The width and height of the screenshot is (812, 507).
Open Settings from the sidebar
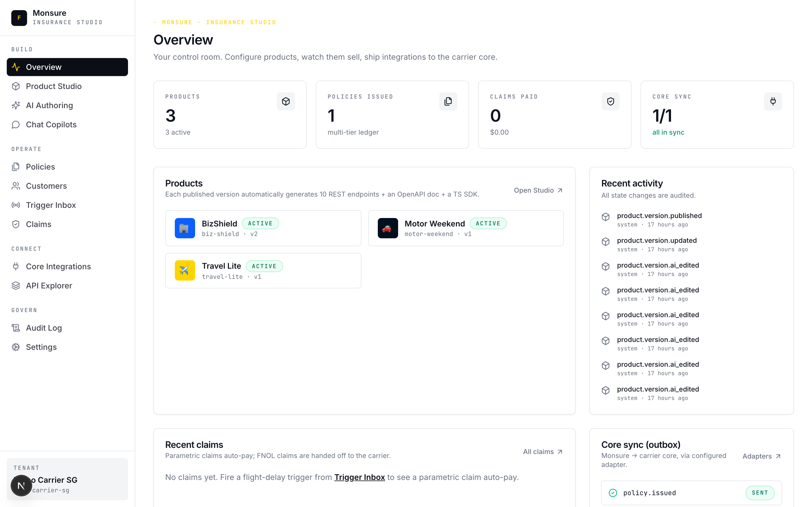[x=41, y=347]
